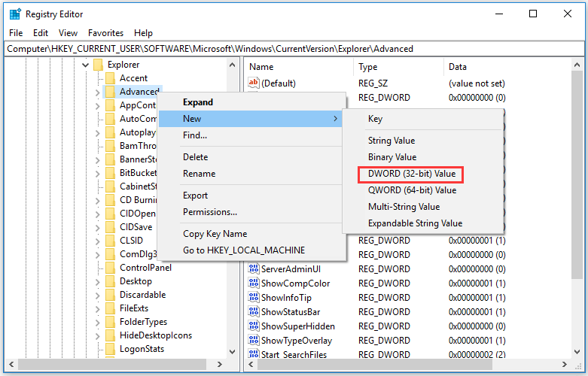This screenshot has height=376, width=588.
Task: Click the ShowTypeOverlay DWORD value icon
Action: pyautogui.click(x=254, y=340)
